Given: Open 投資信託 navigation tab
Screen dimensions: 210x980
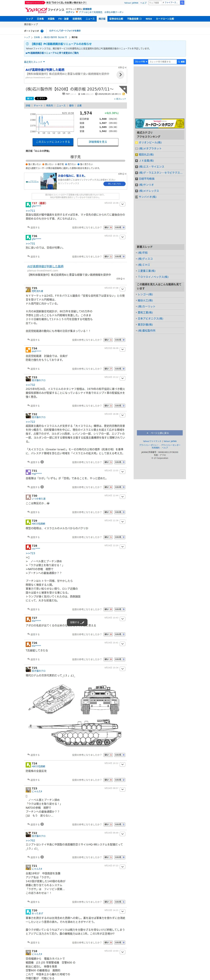Looking at the screenshot, I should [x=77, y=19].
